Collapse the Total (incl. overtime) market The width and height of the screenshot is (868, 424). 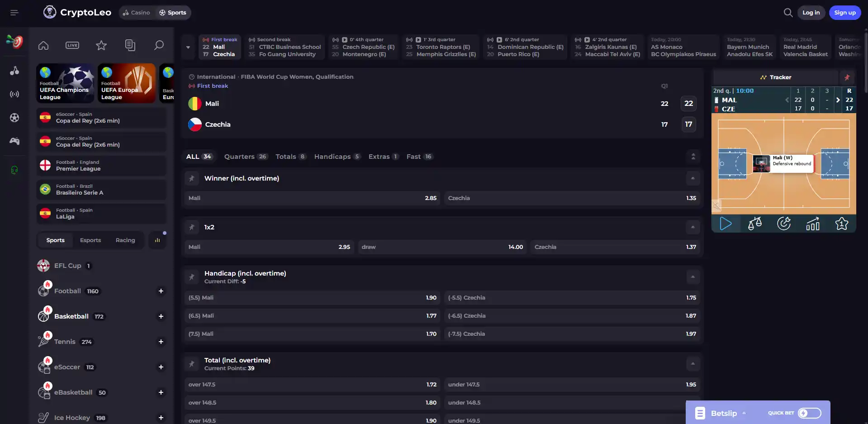point(693,364)
